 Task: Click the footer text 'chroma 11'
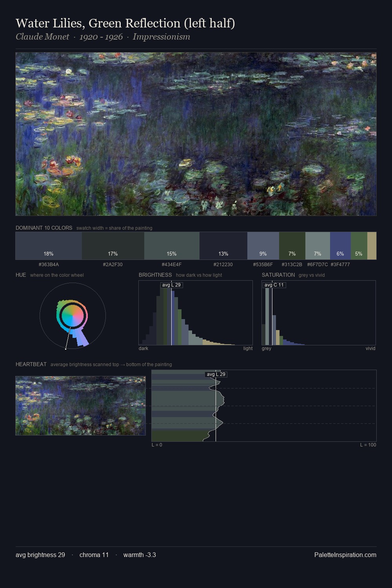pos(94,555)
